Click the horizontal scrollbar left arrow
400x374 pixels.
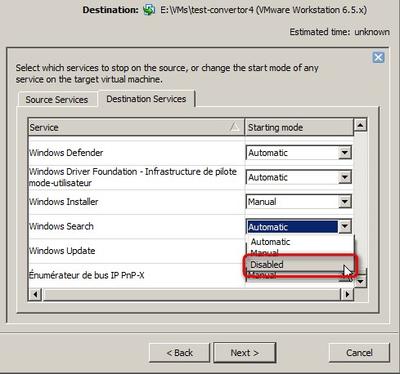pyautogui.click(x=35, y=294)
